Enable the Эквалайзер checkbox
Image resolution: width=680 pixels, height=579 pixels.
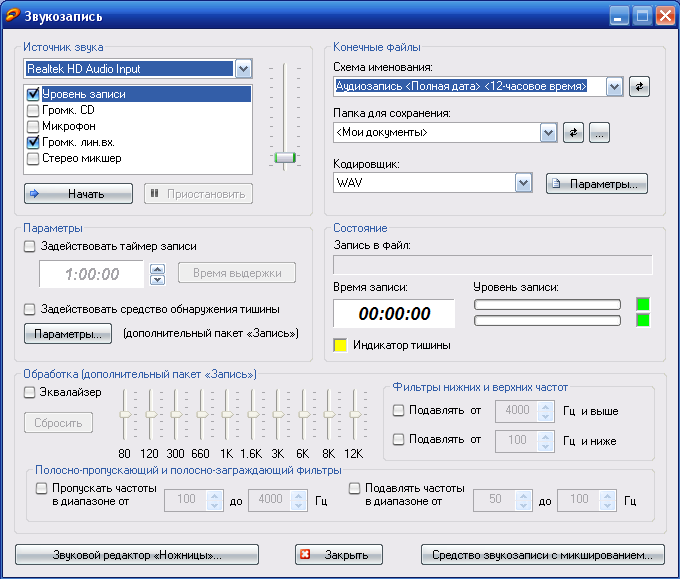[x=30, y=393]
